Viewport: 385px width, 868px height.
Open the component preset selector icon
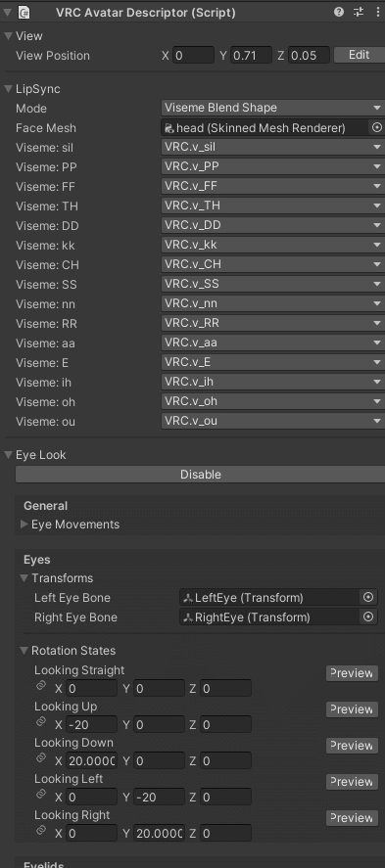tap(359, 12)
